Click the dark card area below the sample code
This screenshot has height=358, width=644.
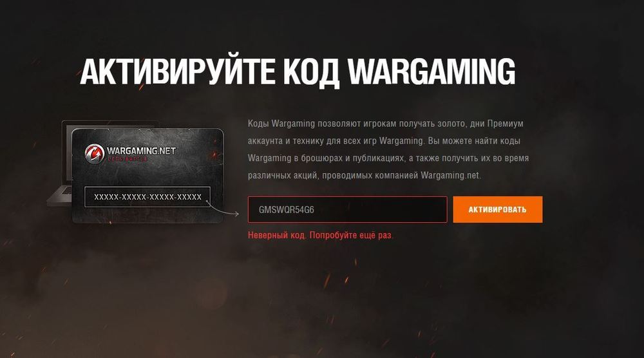coord(147,215)
